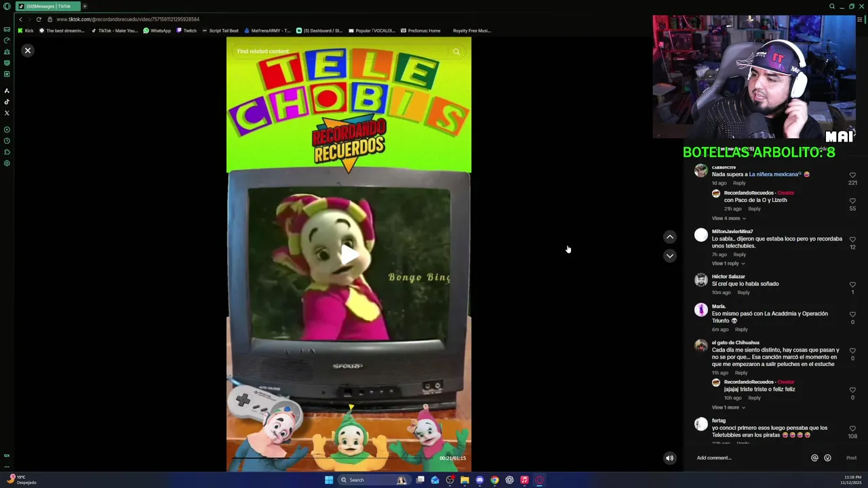Like the reply 'jajajaj triste triste o feliz feliz'
This screenshot has height=488, width=868.
pyautogui.click(x=852, y=390)
